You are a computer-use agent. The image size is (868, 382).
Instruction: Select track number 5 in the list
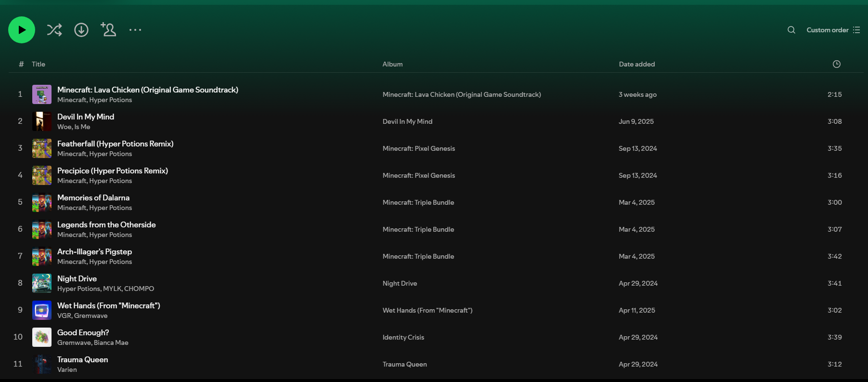(x=20, y=202)
